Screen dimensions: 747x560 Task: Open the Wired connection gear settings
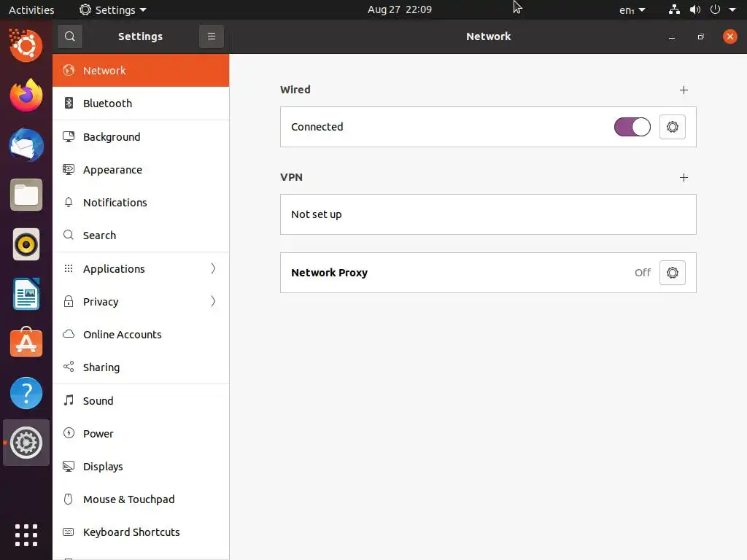672,127
